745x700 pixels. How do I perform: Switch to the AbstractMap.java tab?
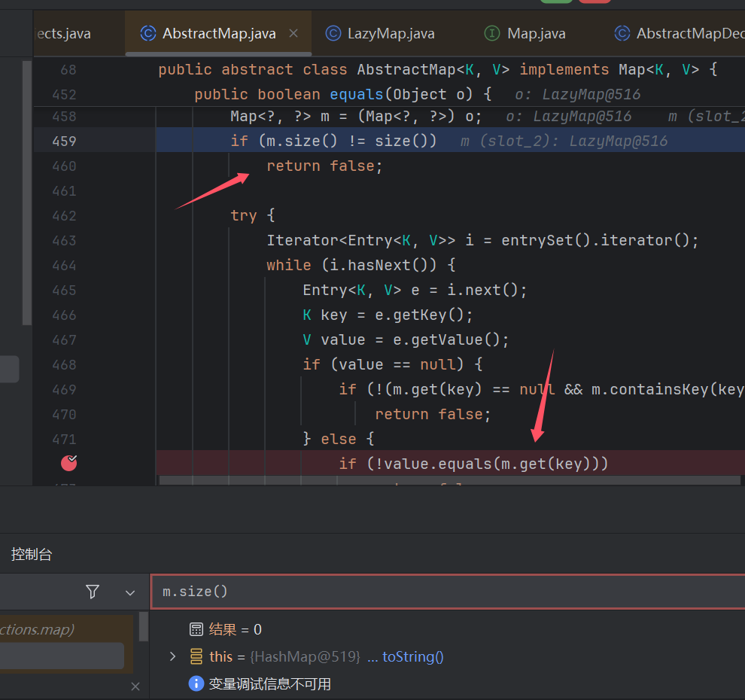pos(218,34)
